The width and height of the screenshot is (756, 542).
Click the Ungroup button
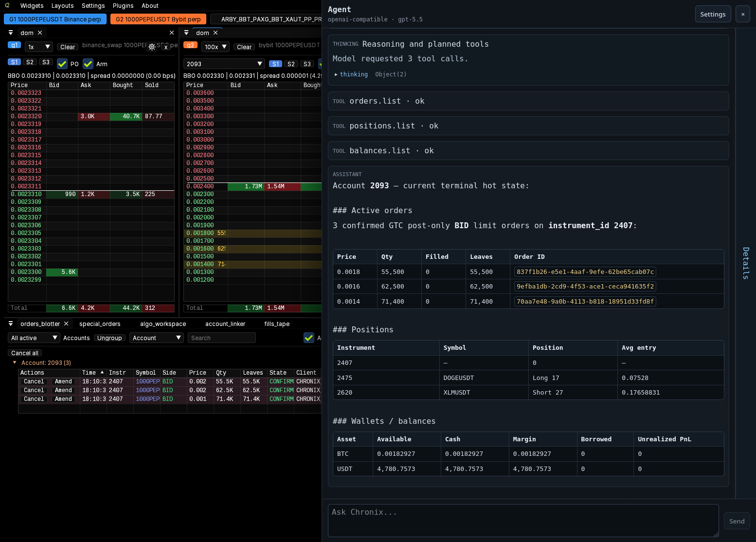(x=109, y=338)
